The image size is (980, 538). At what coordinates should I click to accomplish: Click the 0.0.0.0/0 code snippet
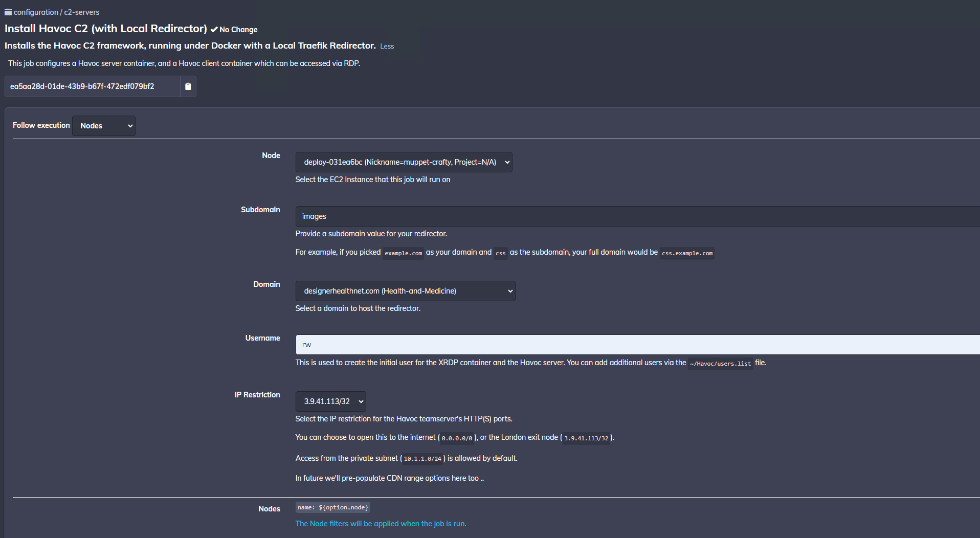(x=457, y=438)
